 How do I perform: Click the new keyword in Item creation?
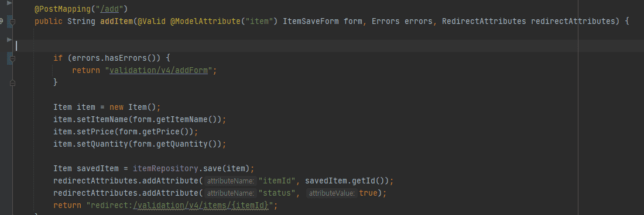point(117,107)
